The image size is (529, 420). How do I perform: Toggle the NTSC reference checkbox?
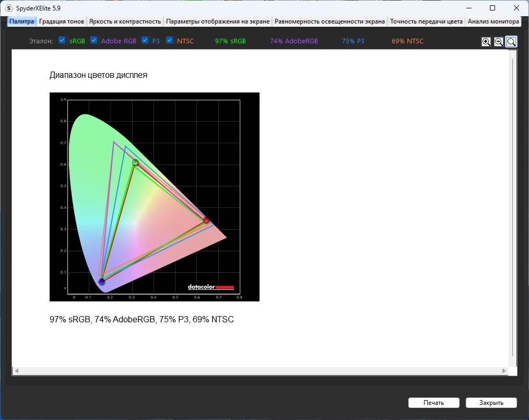169,40
